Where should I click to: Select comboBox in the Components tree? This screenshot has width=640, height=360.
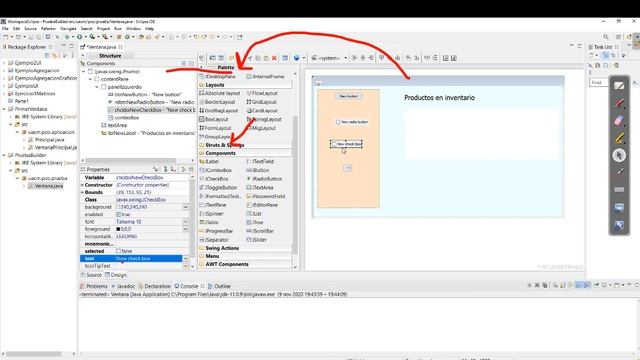pyautogui.click(x=127, y=118)
